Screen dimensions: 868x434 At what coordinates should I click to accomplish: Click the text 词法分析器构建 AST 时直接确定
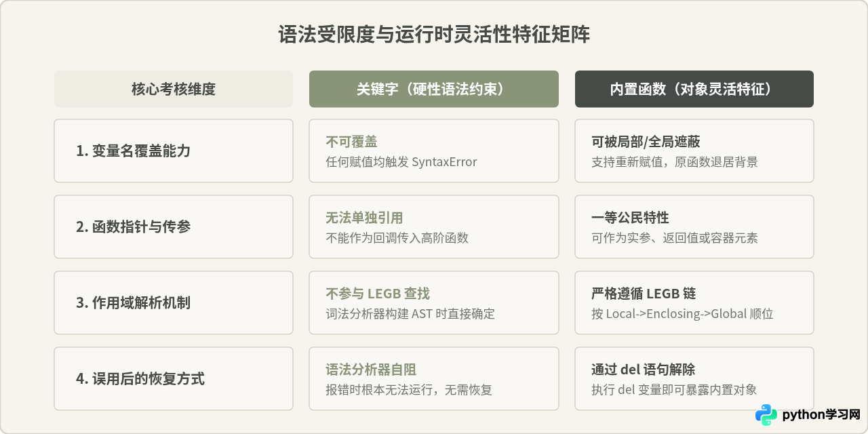point(410,313)
